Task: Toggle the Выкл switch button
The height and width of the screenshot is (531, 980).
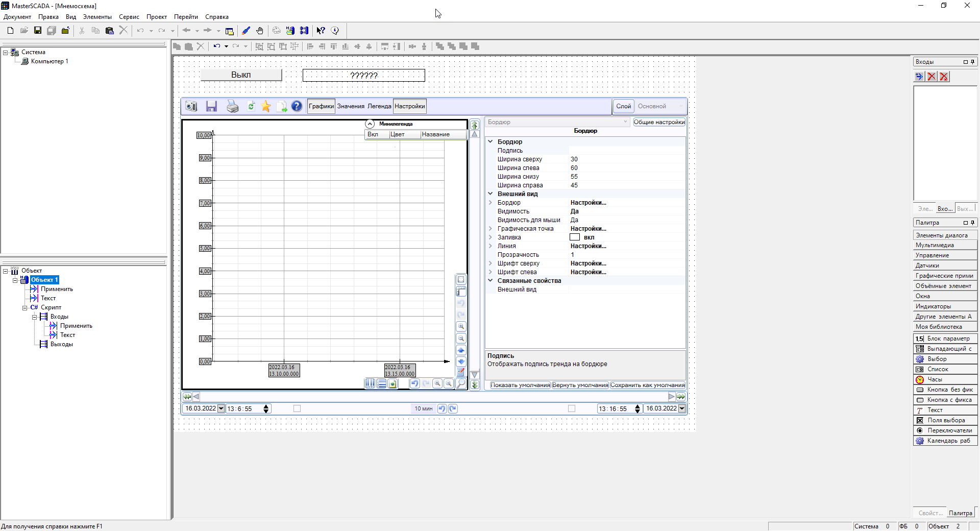Action: pos(241,75)
